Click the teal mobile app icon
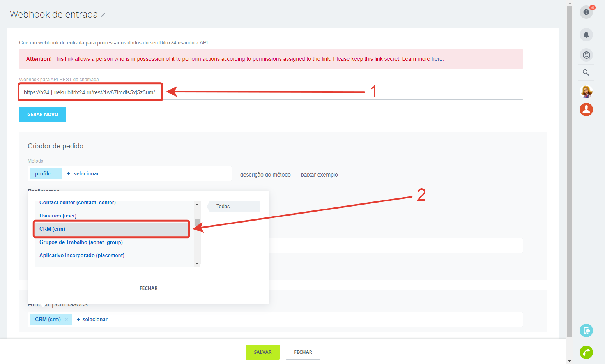The width and height of the screenshot is (605, 364). [586, 330]
